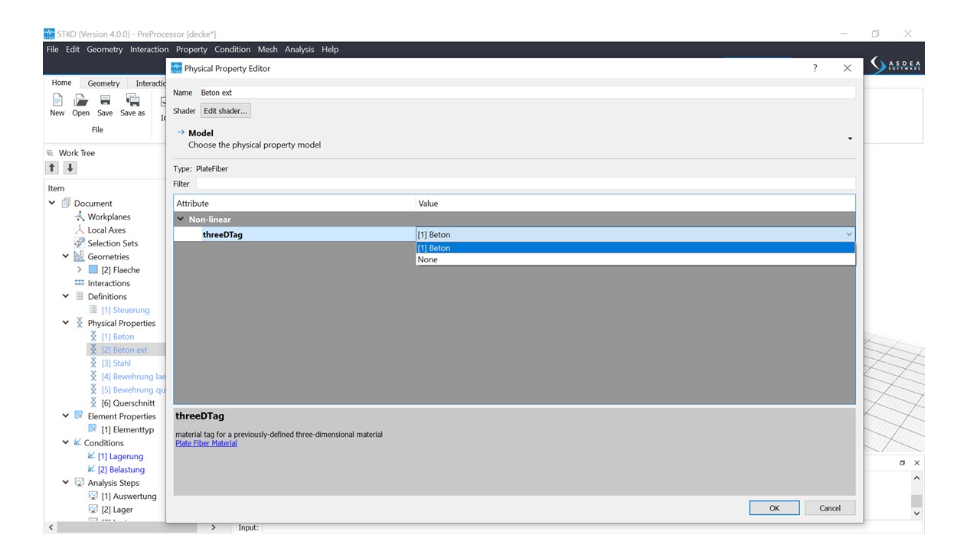Select [3] Stahl physical property
Image resolution: width=980 pixels, height=551 pixels.
(116, 364)
